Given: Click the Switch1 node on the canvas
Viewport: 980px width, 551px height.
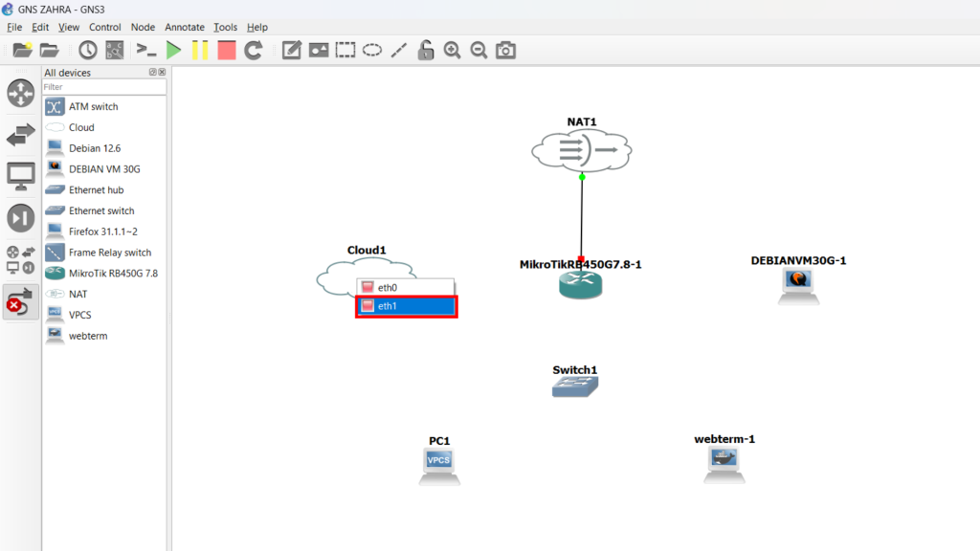Looking at the screenshot, I should click(x=575, y=386).
